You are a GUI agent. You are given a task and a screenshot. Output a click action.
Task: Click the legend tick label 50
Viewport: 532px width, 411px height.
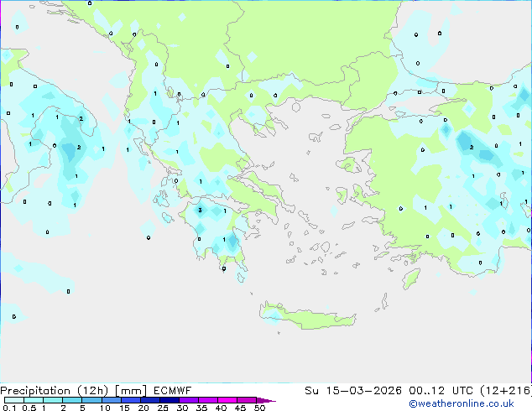(x=259, y=408)
